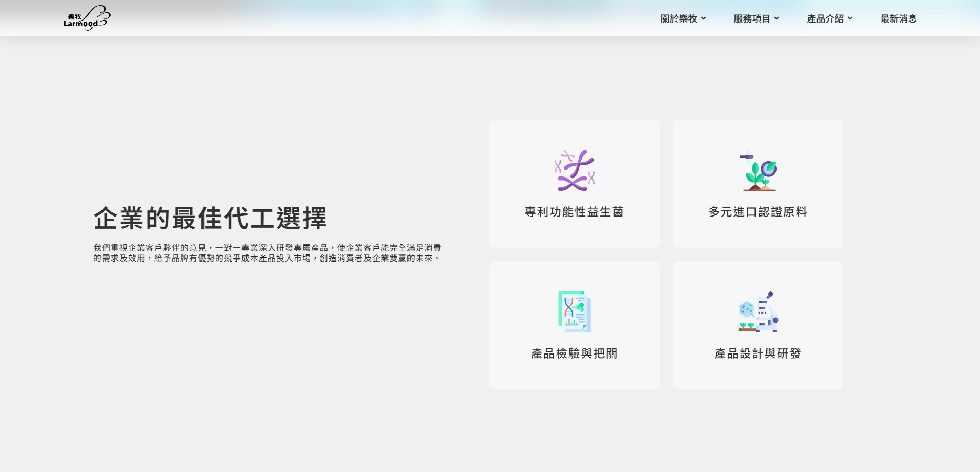The image size is (980, 472).
Task: Click the 專利功能性益生菌 label
Action: (x=574, y=211)
